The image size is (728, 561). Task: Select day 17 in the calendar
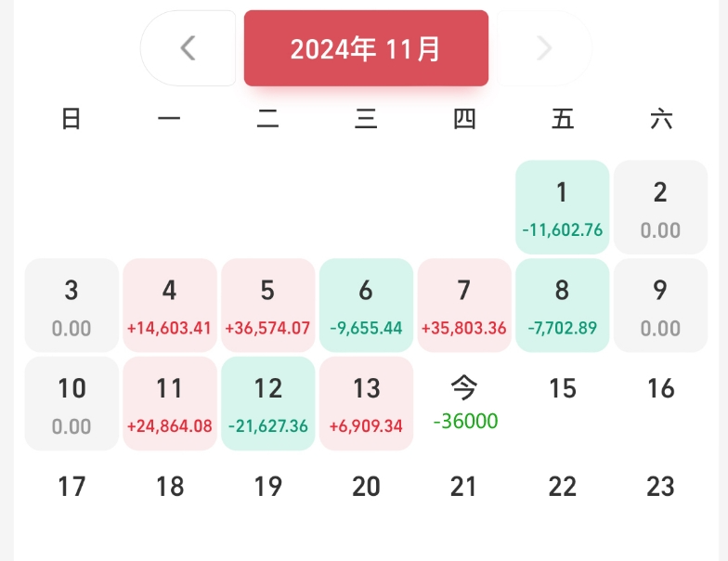point(71,487)
